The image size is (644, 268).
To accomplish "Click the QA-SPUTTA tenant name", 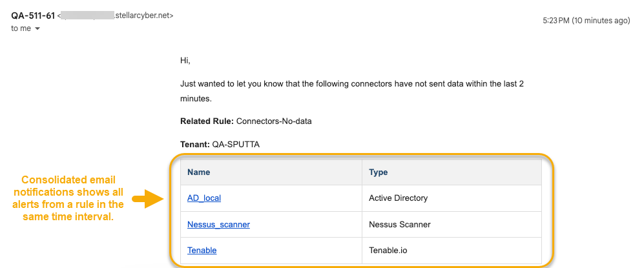I will tap(239, 144).
